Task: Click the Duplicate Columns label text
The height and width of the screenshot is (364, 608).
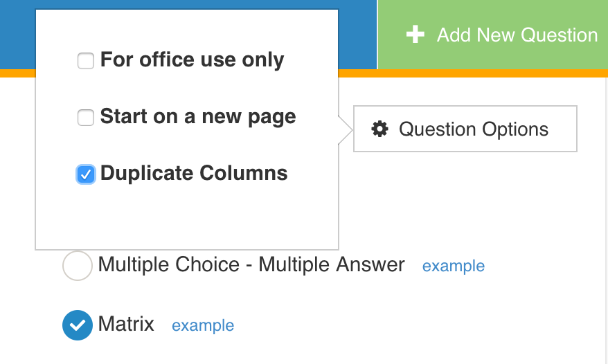Action: (x=194, y=173)
